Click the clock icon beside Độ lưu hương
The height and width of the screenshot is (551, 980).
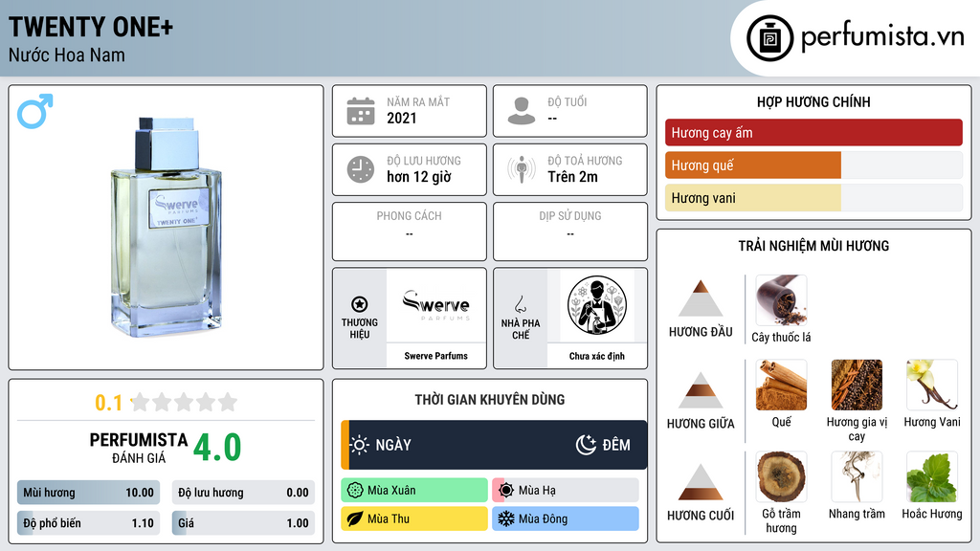click(x=361, y=169)
